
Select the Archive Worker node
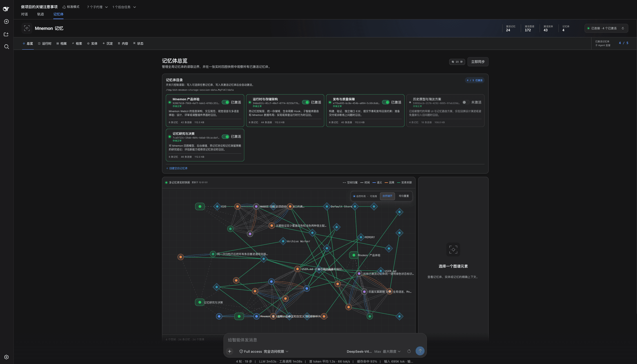click(283, 241)
